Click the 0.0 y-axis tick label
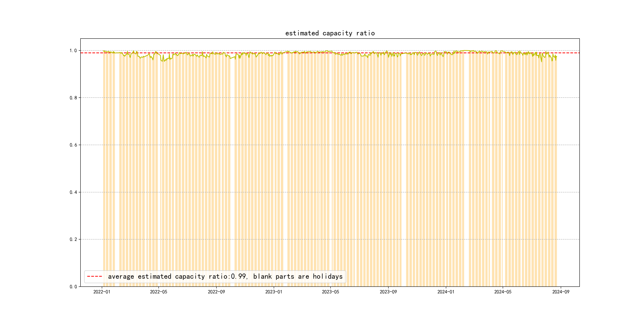Image resolution: width=644 pixels, height=322 pixels. (73, 287)
